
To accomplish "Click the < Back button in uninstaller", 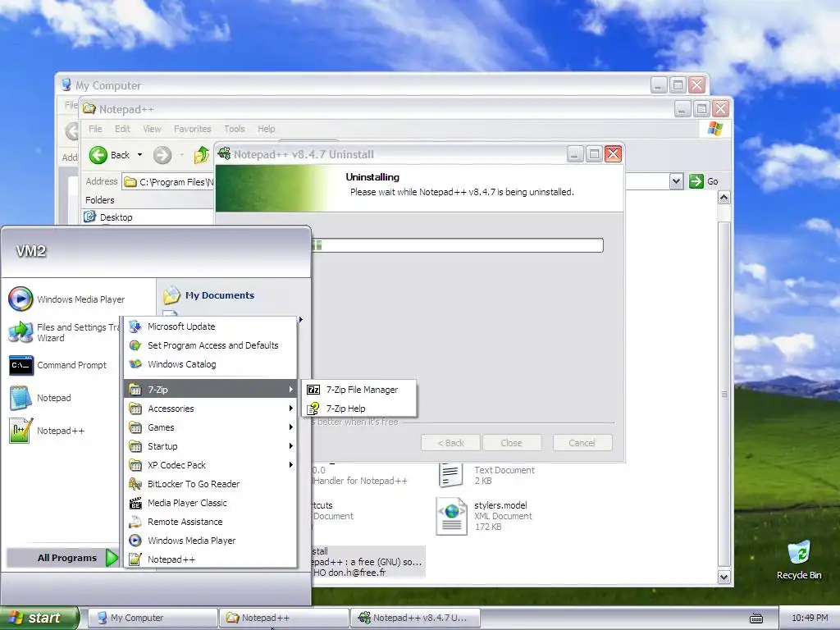I will click(x=450, y=443).
